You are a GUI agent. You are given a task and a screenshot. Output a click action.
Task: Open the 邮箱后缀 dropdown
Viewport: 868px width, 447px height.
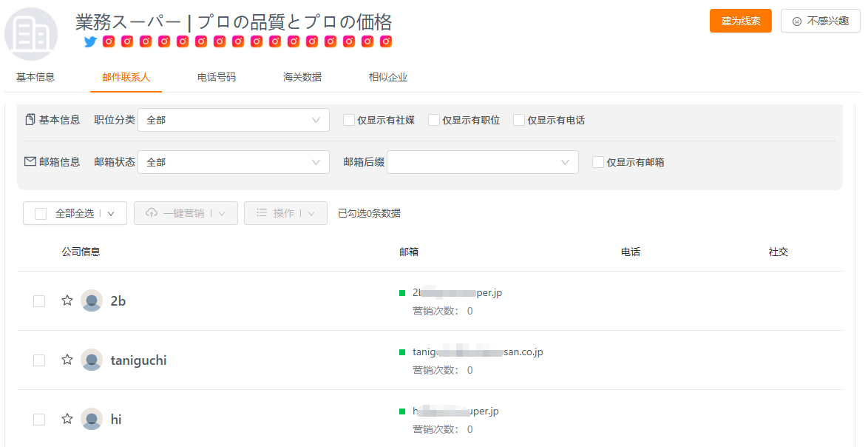[483, 162]
